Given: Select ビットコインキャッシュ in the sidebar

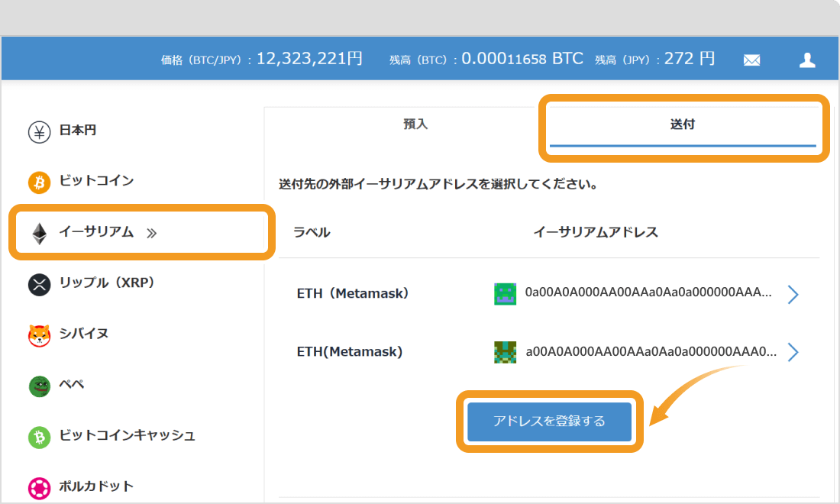Looking at the screenshot, I should pos(128,435).
